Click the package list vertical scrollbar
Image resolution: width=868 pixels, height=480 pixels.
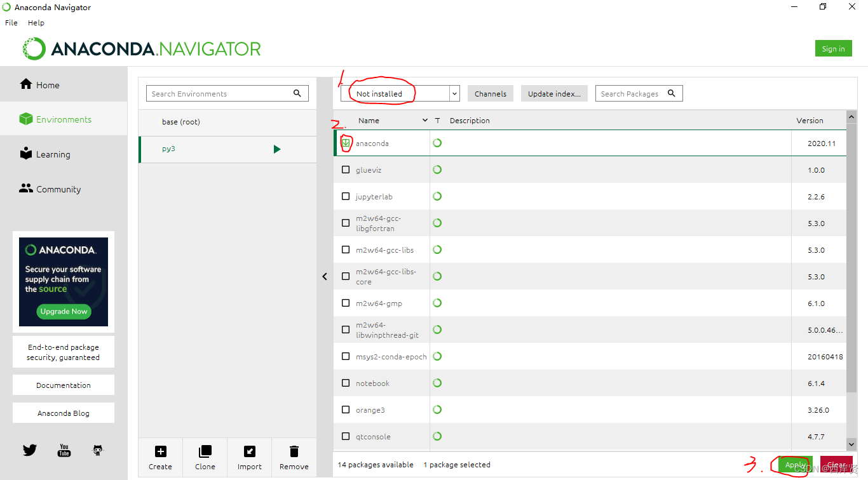851,258
